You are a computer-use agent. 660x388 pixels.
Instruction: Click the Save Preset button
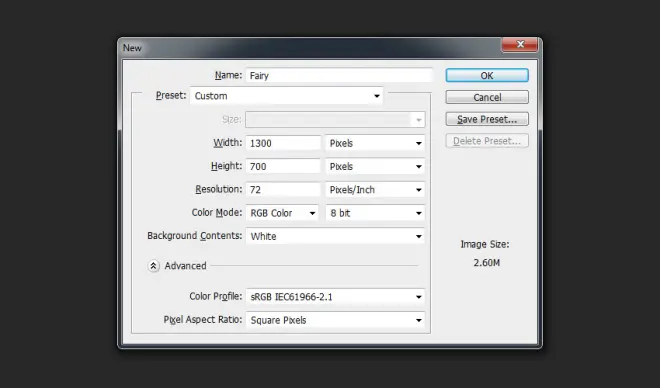487,119
